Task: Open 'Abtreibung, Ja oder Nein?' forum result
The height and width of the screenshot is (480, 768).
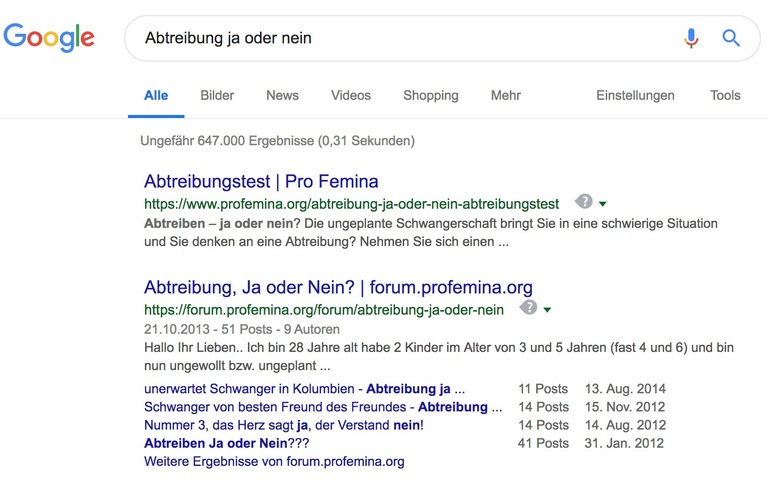Action: (x=338, y=288)
